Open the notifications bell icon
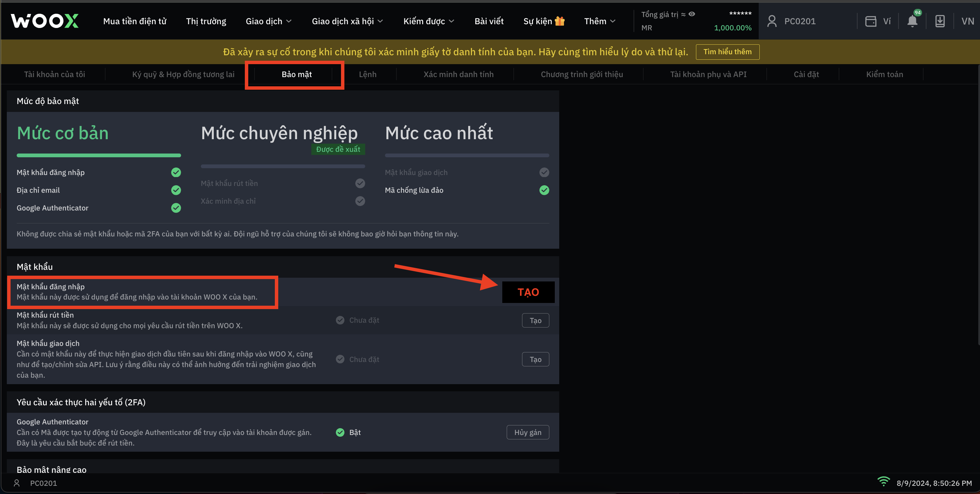980x494 pixels. [x=912, y=21]
